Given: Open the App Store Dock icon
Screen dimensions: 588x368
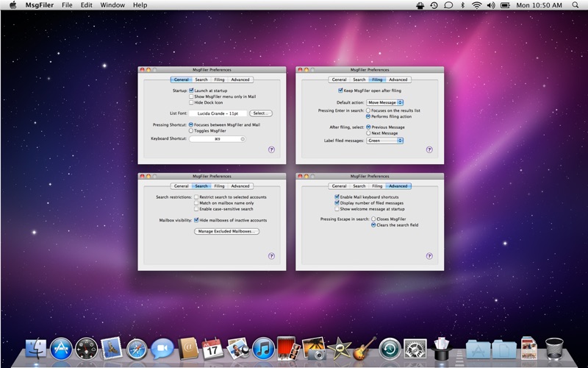Looking at the screenshot, I should pyautogui.click(x=61, y=349).
